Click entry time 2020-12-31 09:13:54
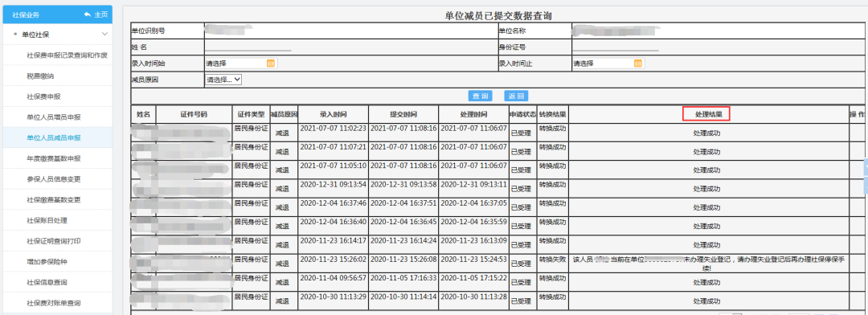Screen dimensions: 868x315 [x=334, y=184]
